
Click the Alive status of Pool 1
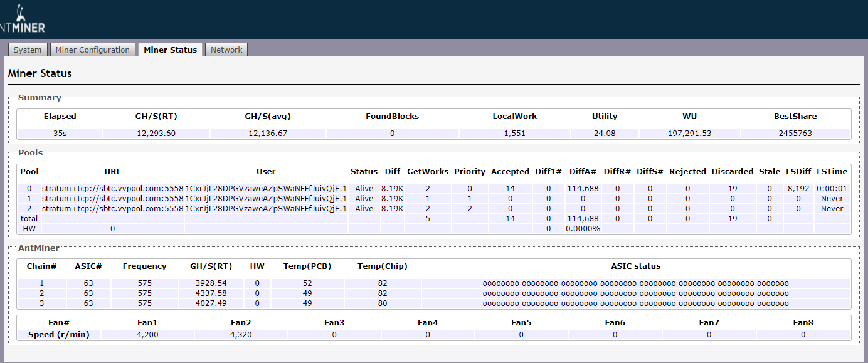[364, 199]
